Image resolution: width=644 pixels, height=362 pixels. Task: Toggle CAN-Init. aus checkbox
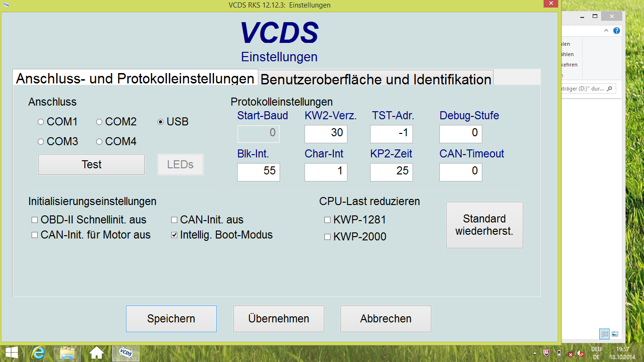207,220
